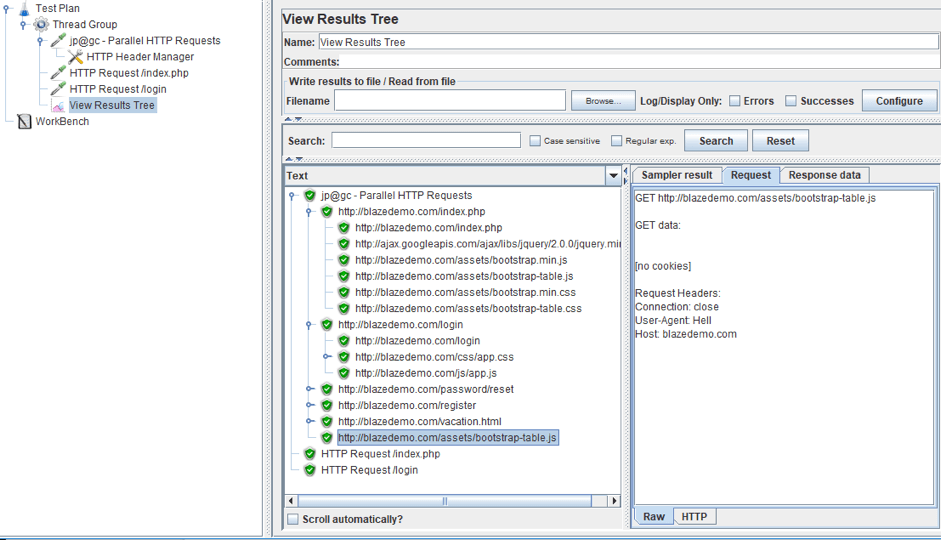This screenshot has width=941, height=540.
Task: Open the Text renderer dropdown
Action: click(x=613, y=176)
